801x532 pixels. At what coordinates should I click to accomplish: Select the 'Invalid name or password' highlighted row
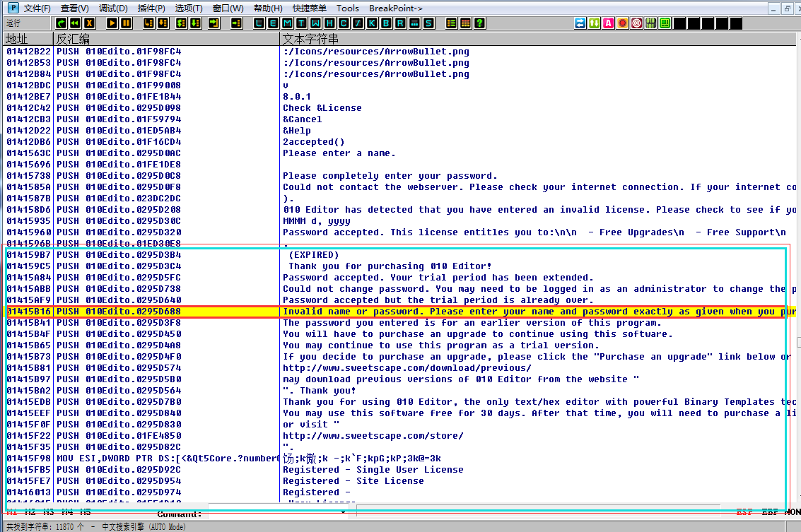[x=400, y=312]
